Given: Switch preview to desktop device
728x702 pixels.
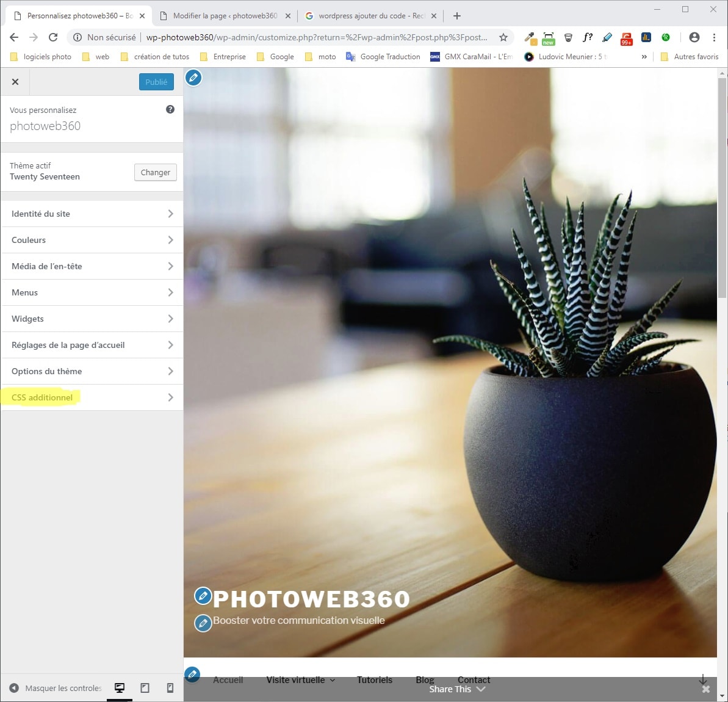Looking at the screenshot, I should click(x=120, y=688).
